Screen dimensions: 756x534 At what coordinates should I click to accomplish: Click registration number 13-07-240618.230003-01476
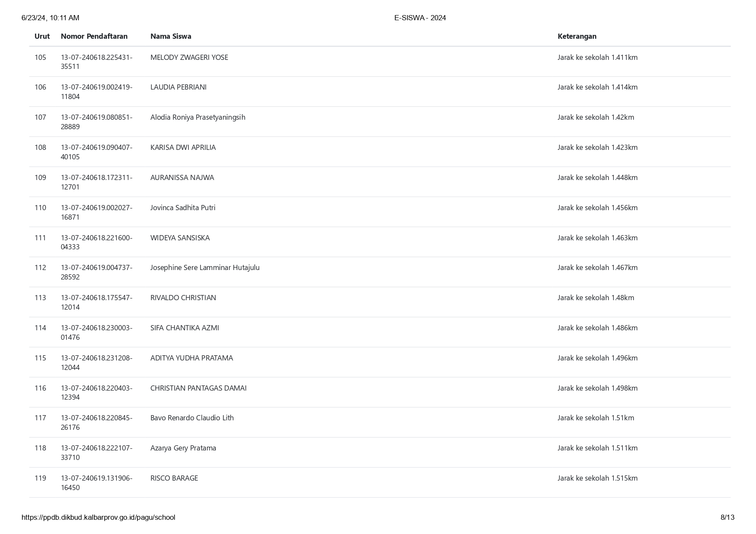click(x=97, y=332)
